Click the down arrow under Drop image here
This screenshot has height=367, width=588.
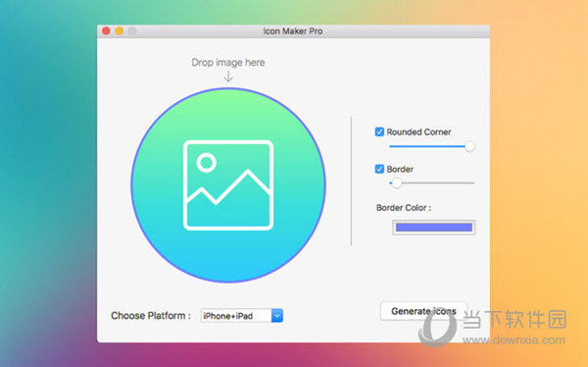click(x=228, y=77)
